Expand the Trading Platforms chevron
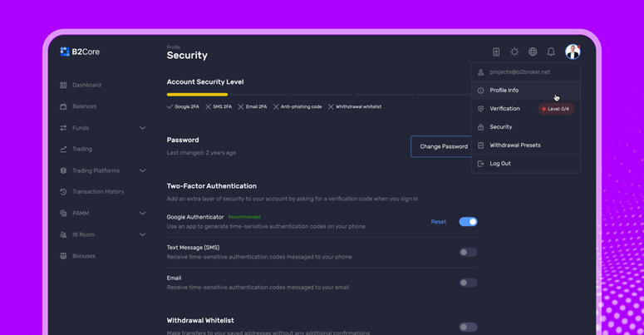644x335 pixels. (x=143, y=170)
